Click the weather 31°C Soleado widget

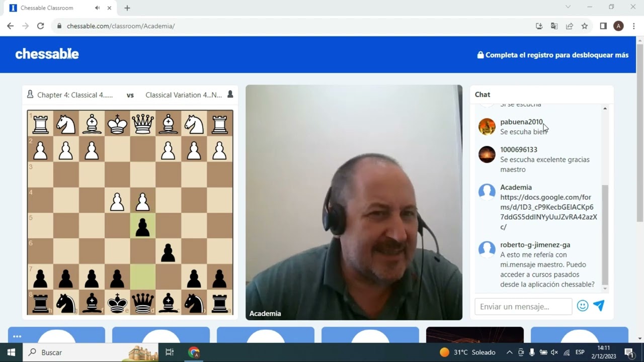[x=467, y=352]
